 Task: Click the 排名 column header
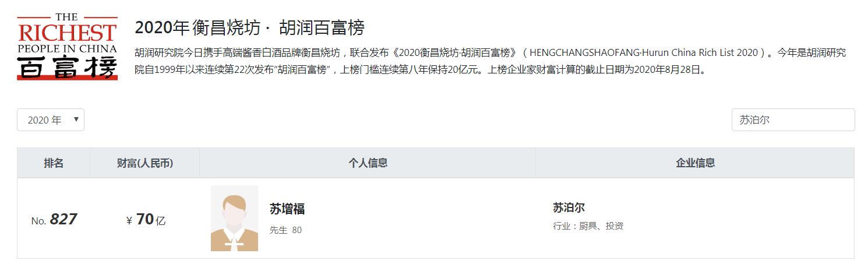click(54, 163)
